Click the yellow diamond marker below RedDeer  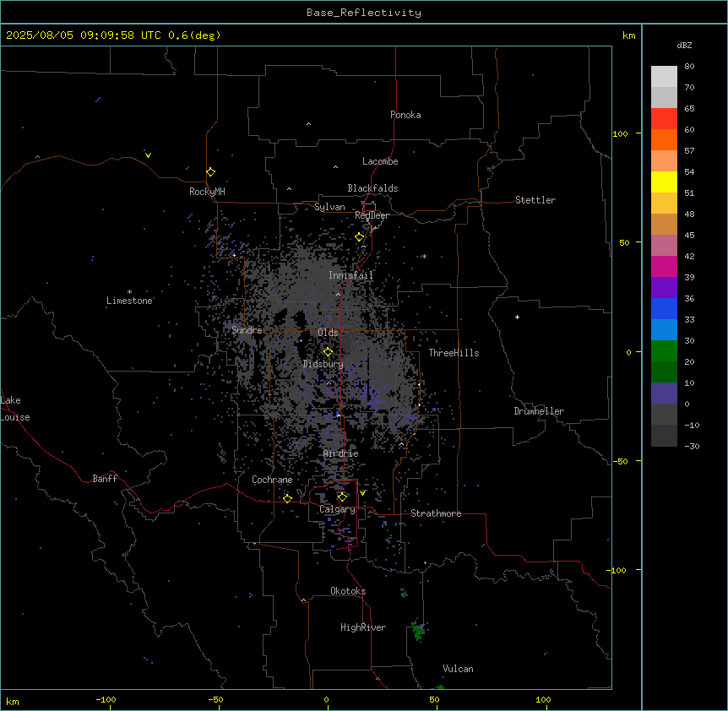click(359, 237)
